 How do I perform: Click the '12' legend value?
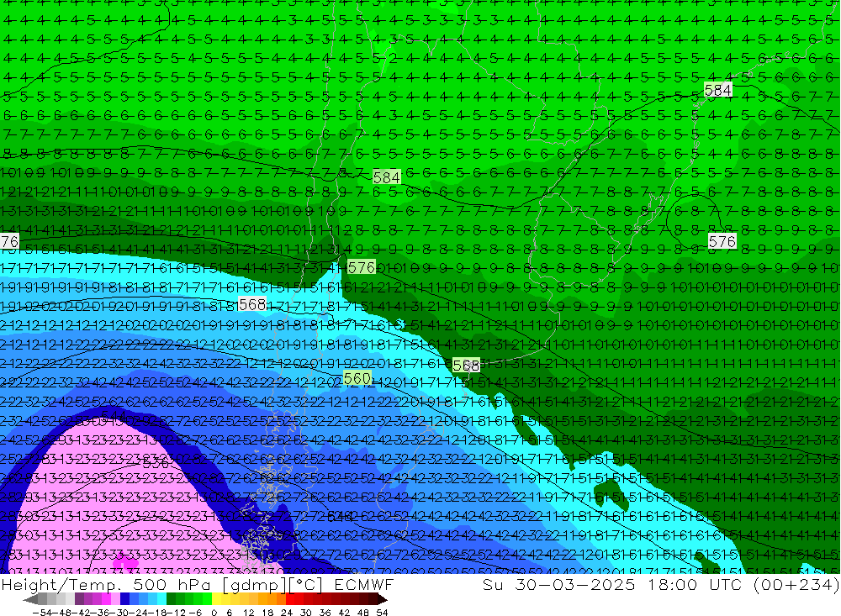coord(248,613)
